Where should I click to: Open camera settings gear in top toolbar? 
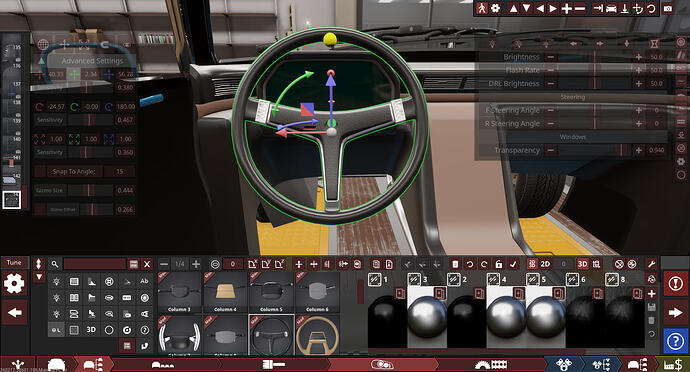click(495, 8)
